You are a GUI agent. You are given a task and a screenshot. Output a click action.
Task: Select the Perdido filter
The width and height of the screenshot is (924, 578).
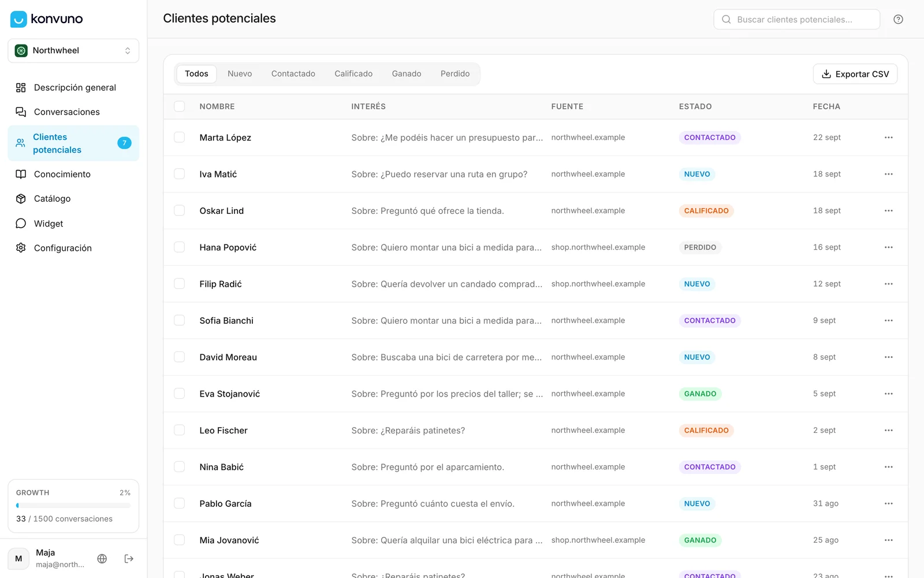pos(455,74)
